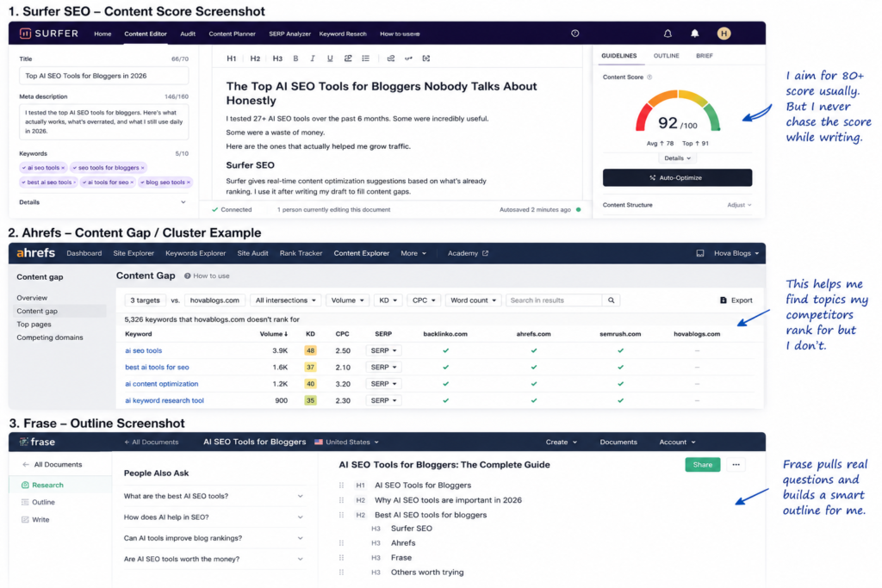882x588 pixels.
Task: Open the KD filter dropdown
Action: point(388,300)
